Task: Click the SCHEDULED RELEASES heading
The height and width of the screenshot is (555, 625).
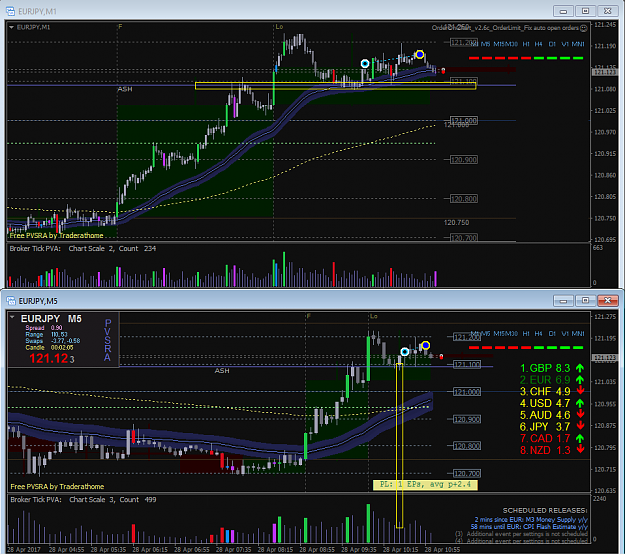Action: click(x=544, y=511)
